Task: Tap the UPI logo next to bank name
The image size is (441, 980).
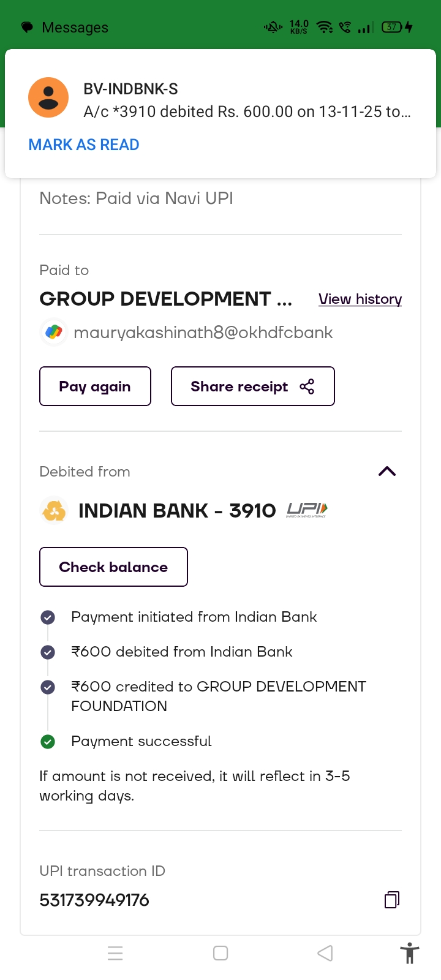Action: click(307, 510)
